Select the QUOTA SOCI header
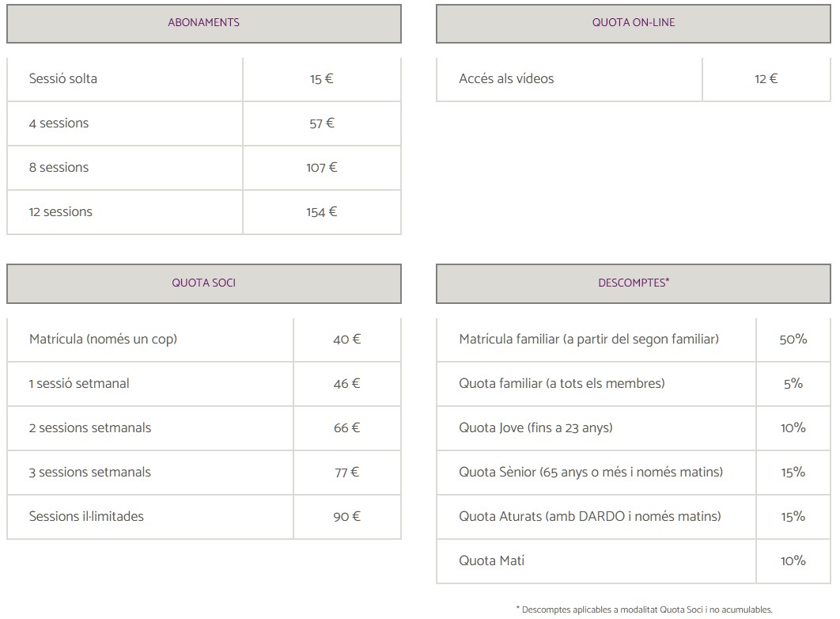This screenshot has width=840, height=619. (203, 283)
